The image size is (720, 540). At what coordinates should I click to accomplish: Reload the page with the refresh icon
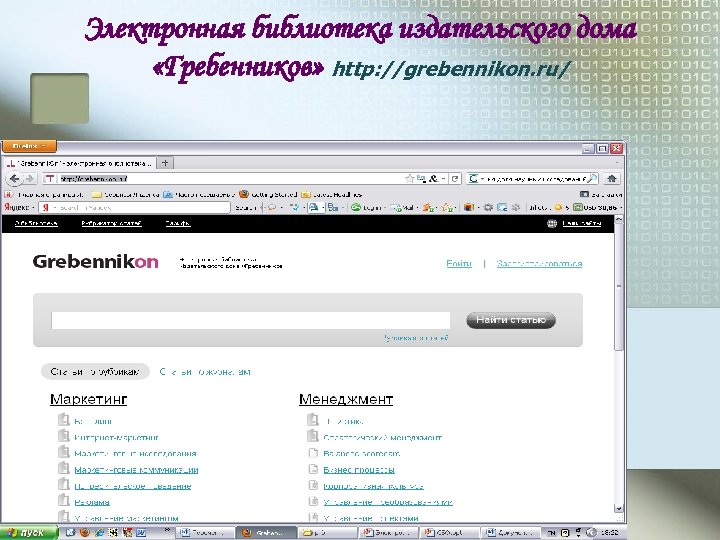(x=455, y=179)
